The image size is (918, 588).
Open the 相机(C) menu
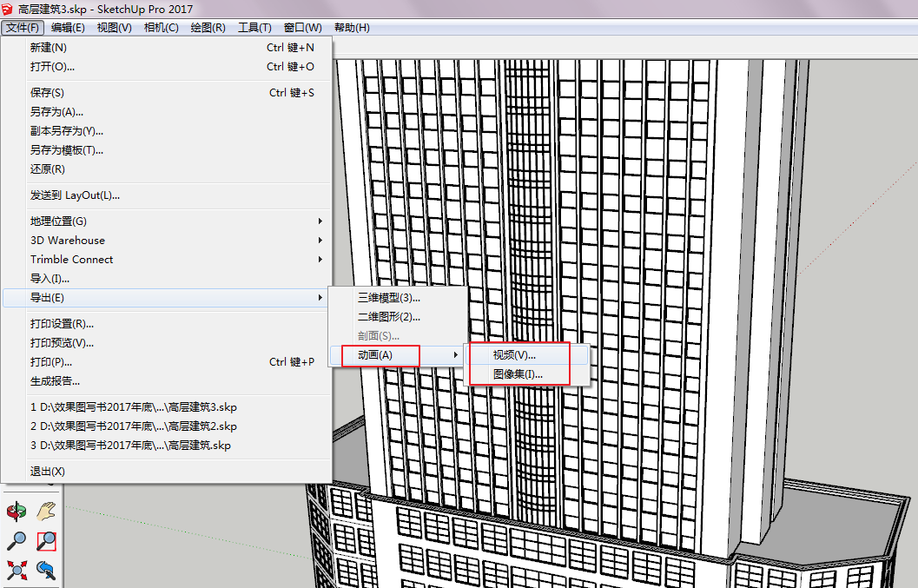point(162,27)
